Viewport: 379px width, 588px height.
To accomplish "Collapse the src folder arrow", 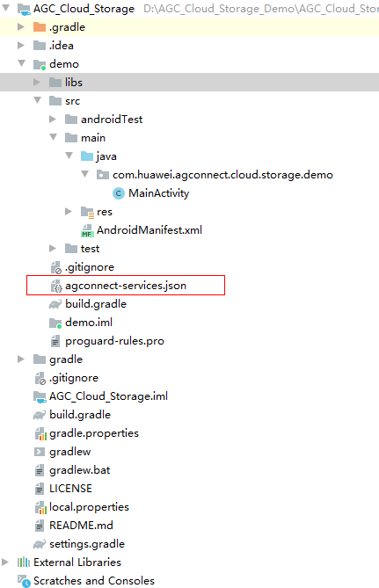I will click(38, 100).
